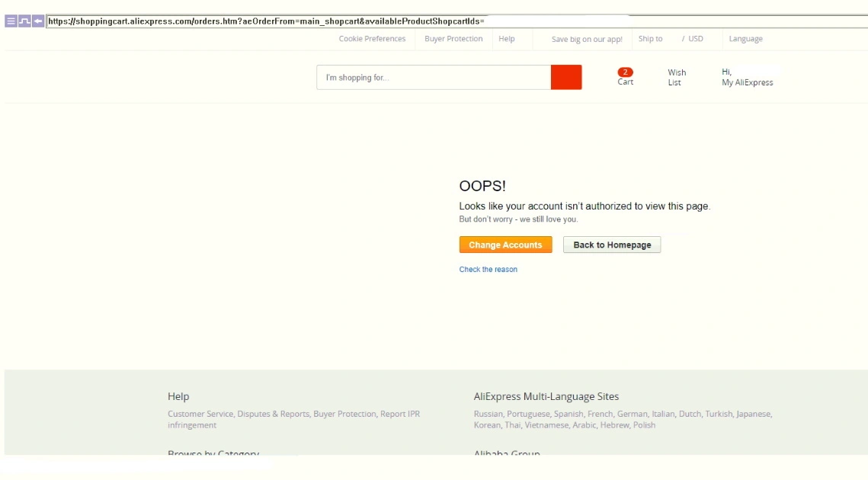Image resolution: width=868 pixels, height=480 pixels.
Task: Click the orange Change Accounts button
Action: pos(505,245)
